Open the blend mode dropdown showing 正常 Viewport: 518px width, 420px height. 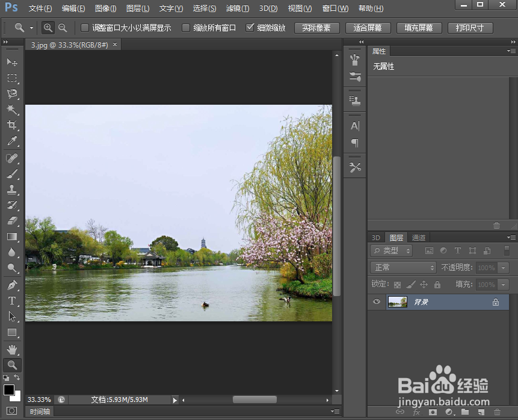tap(402, 267)
